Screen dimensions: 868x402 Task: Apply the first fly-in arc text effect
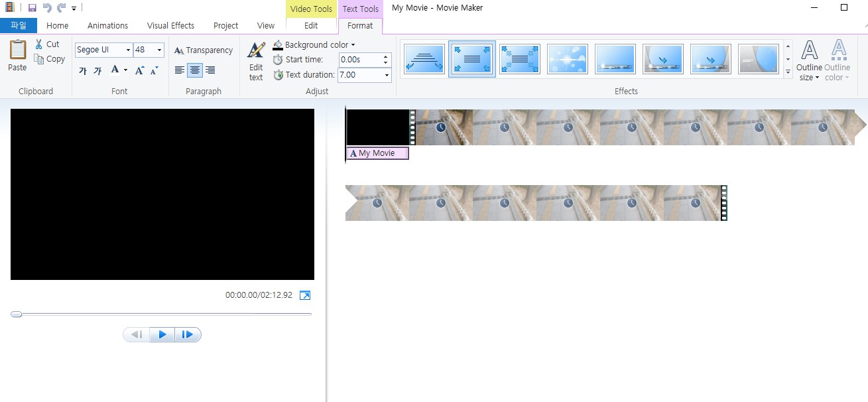pyautogui.click(x=424, y=59)
